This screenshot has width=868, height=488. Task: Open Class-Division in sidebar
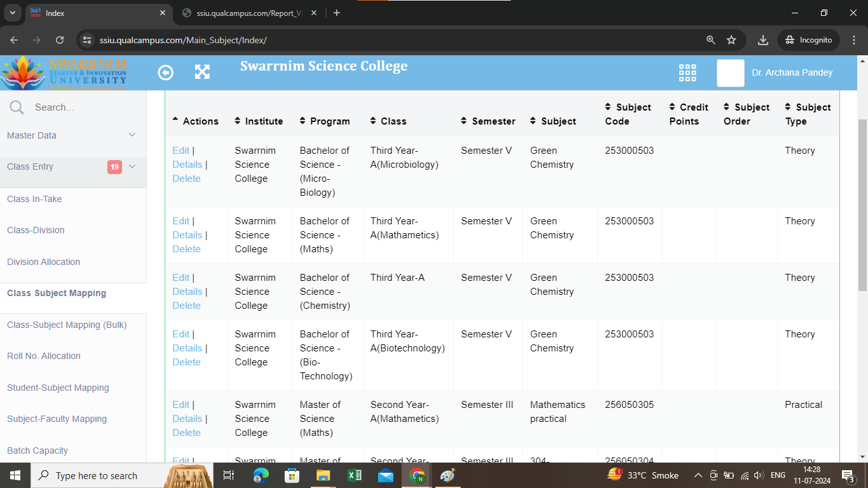[36, 230]
